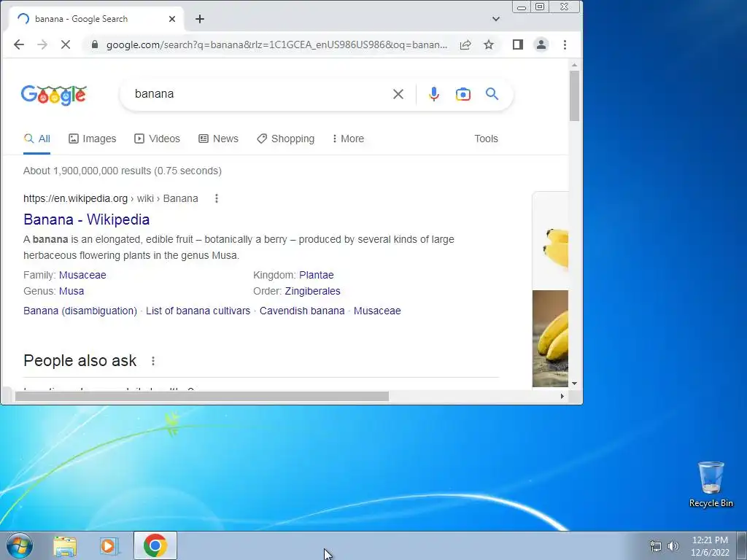747x560 pixels.
Task: Stop loading the page with the X button
Action: 66,44
